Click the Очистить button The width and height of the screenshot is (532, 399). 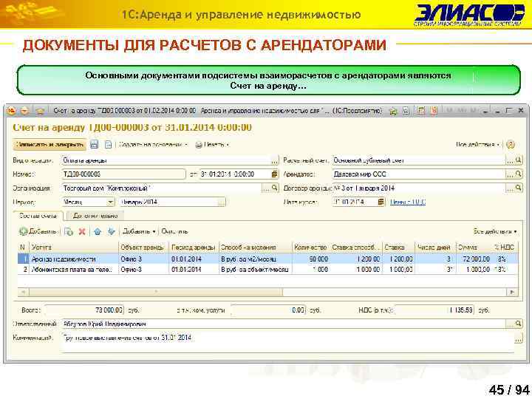click(x=174, y=231)
